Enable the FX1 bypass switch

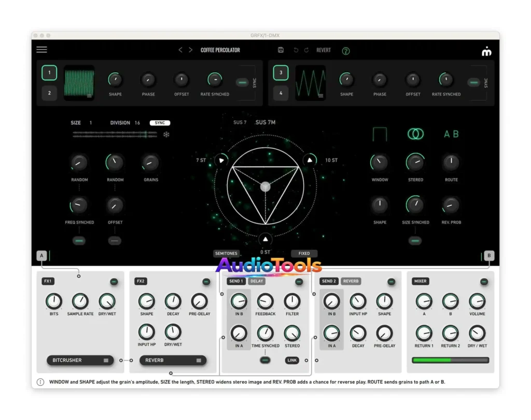pos(114,282)
